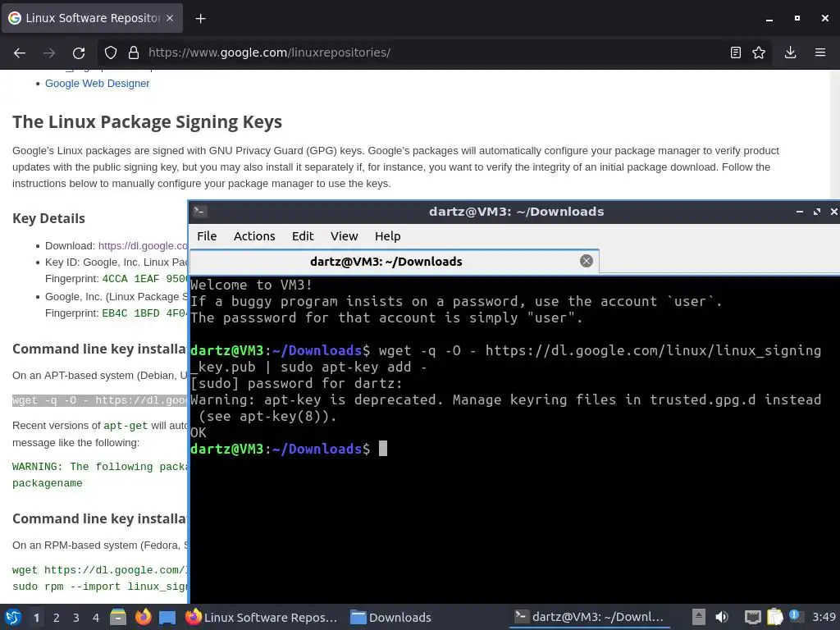Click the panel clock showing 3:49
The height and width of the screenshot is (630, 840).
[x=824, y=617]
